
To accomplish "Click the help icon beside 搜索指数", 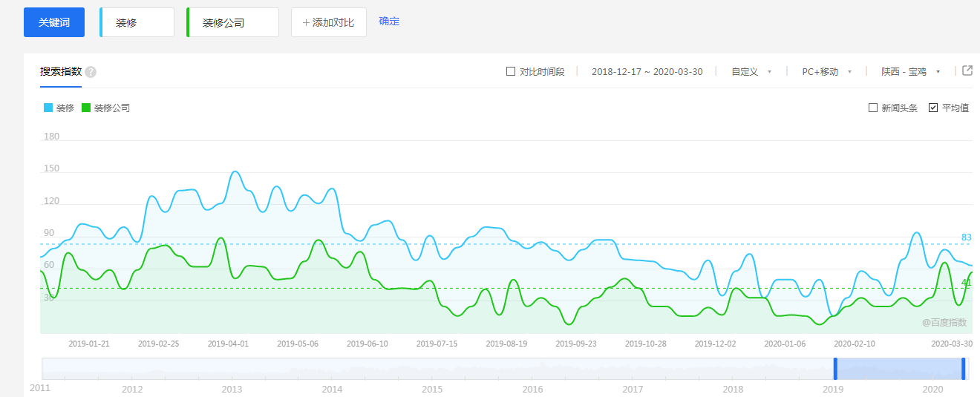I will point(91,72).
